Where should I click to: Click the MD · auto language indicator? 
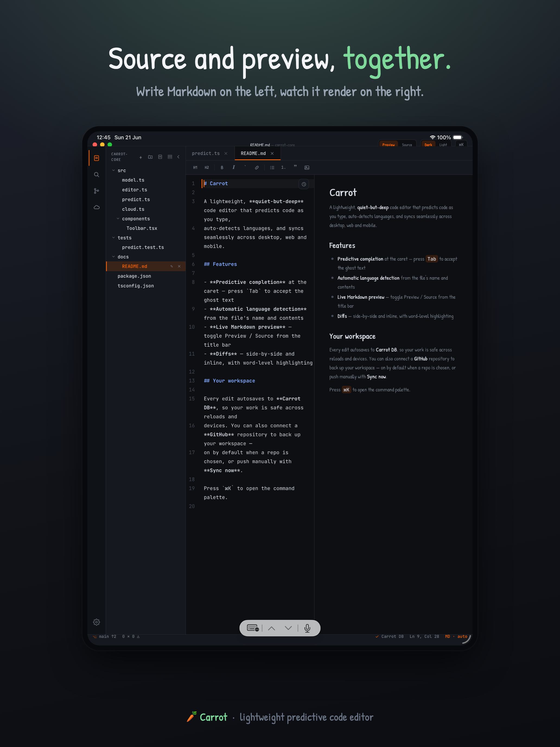456,637
